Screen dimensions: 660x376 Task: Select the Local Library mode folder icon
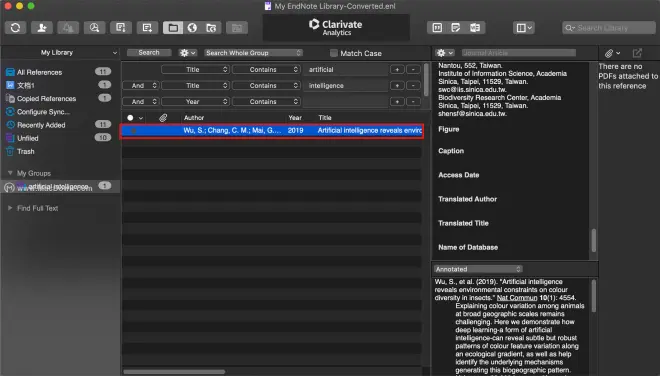(173, 28)
